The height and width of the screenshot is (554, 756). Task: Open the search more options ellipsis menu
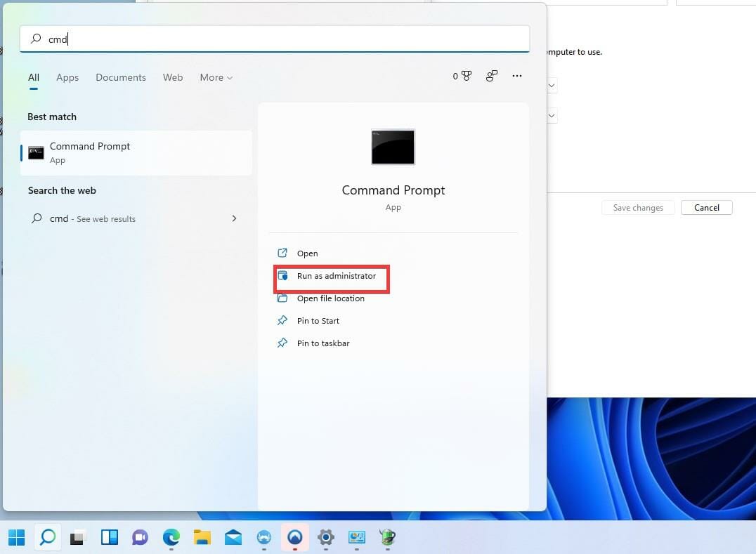(517, 76)
